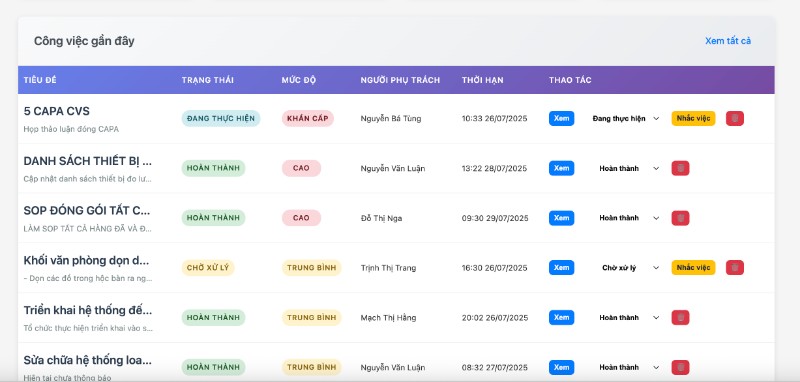Click the Công việc gần đây heading
800x382 pixels.
pyautogui.click(x=84, y=41)
